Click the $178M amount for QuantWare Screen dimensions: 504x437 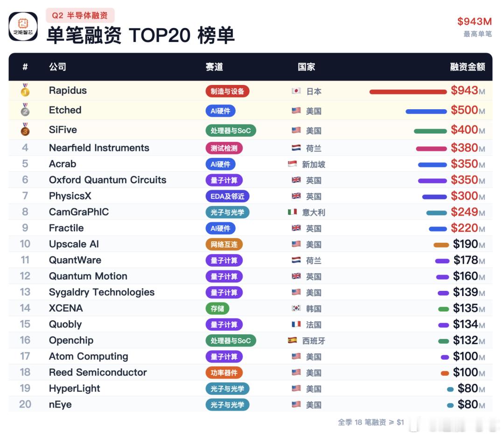tap(469, 260)
